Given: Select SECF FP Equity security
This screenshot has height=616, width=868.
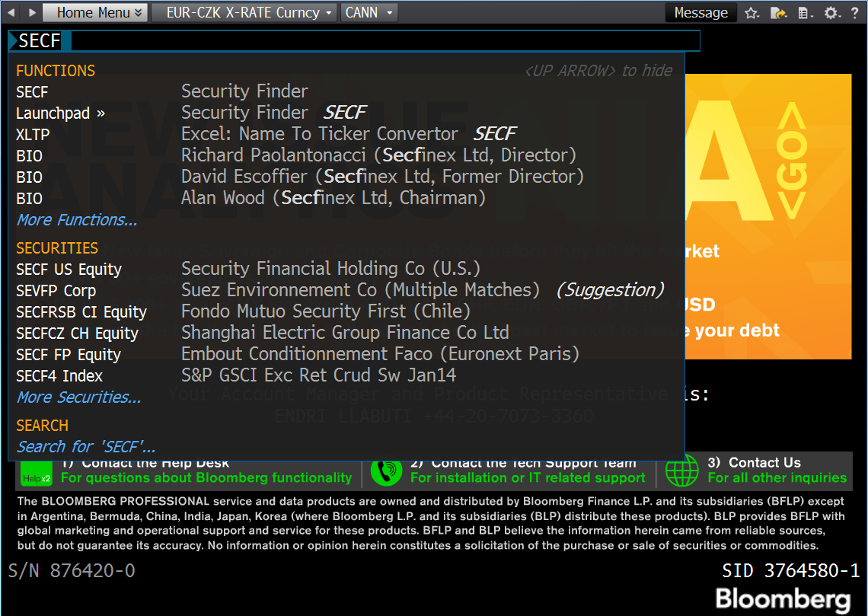Looking at the screenshot, I should point(346,354).
